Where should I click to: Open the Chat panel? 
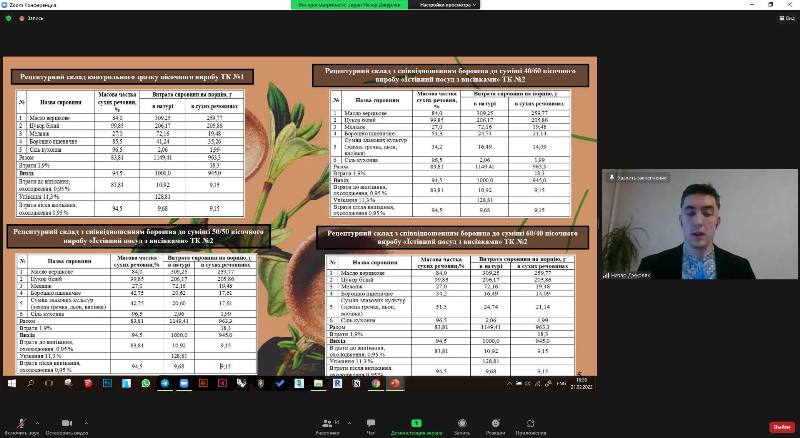click(x=371, y=426)
